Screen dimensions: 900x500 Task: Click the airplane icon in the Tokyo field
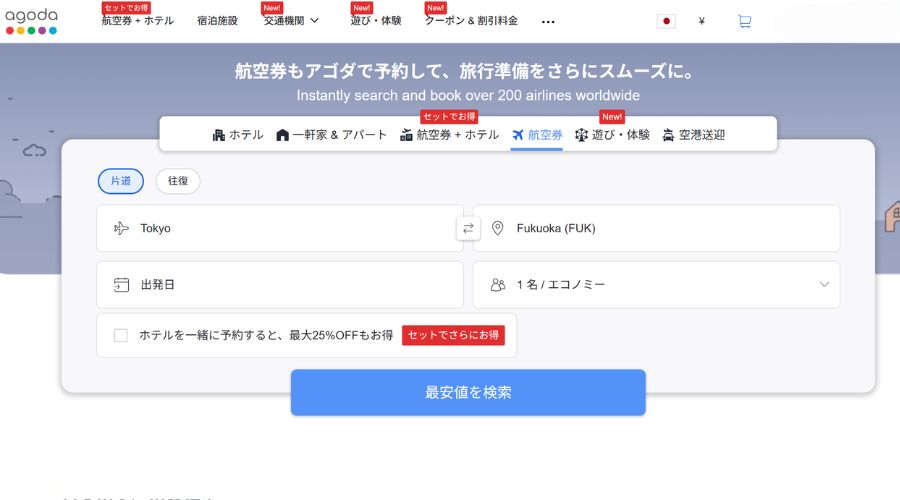click(121, 228)
